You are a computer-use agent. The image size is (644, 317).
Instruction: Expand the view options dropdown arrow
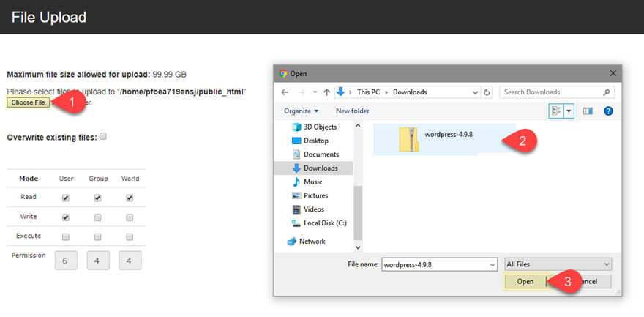[x=569, y=111]
